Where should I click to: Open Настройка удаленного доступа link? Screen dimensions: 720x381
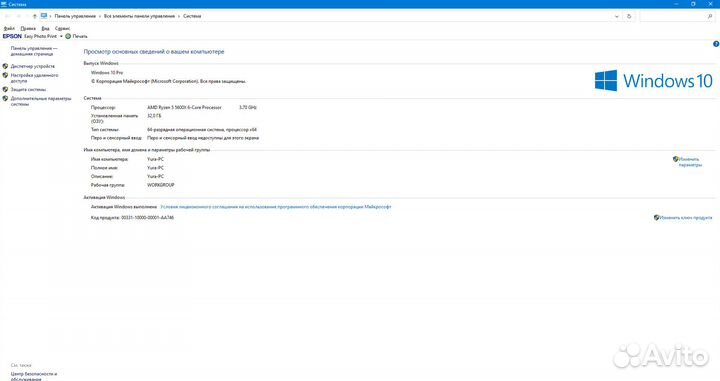click(x=34, y=78)
